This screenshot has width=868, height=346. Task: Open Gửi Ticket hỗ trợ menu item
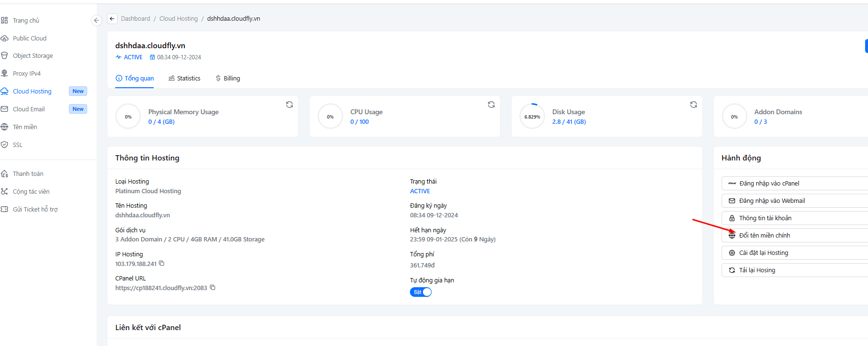point(35,209)
